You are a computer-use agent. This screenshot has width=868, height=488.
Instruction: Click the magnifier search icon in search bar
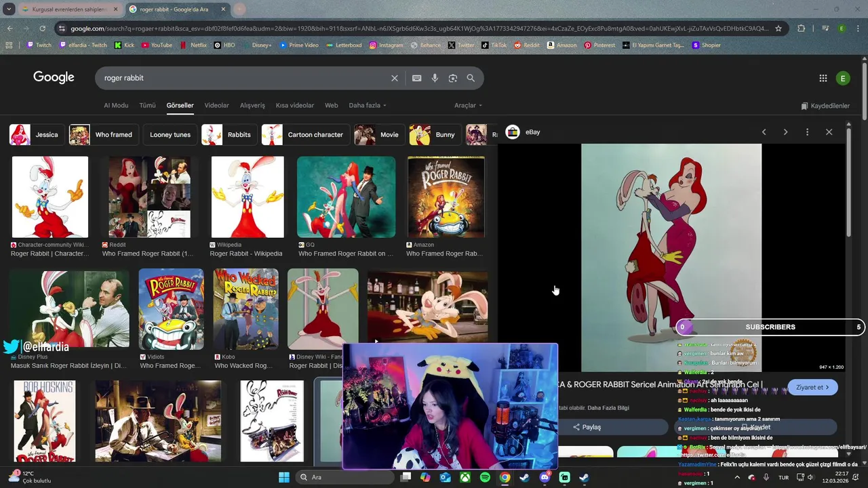click(471, 78)
